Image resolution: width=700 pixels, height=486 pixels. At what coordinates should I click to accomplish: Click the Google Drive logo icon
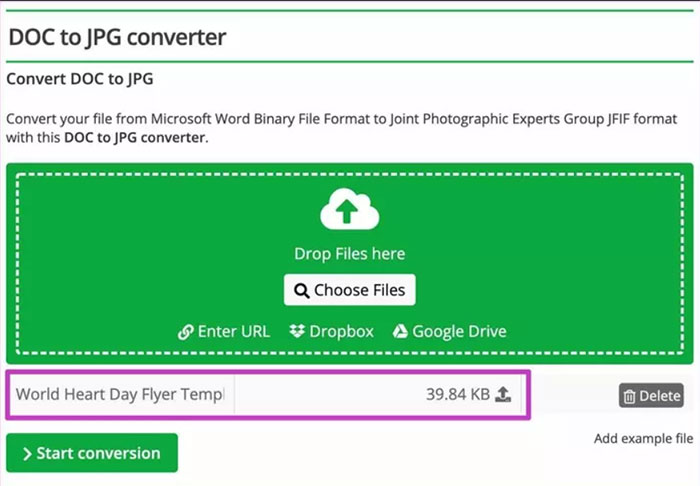point(400,331)
